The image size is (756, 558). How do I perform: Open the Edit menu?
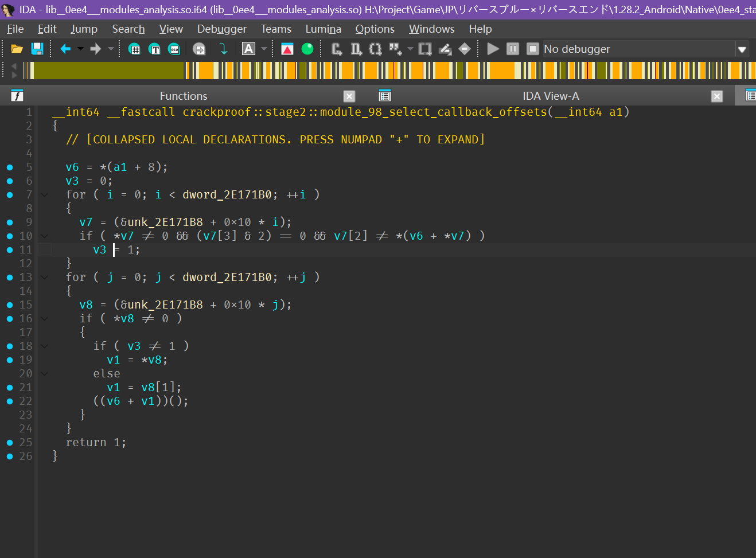[47, 29]
